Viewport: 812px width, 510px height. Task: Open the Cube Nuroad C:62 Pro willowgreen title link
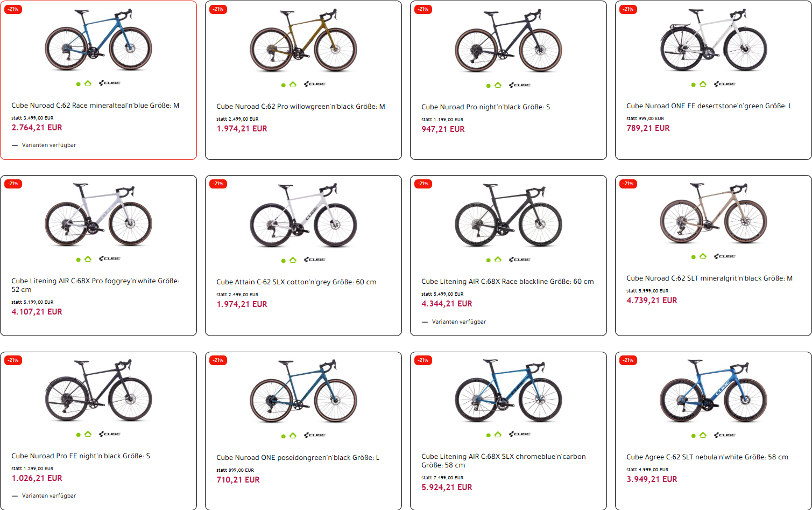tap(300, 107)
